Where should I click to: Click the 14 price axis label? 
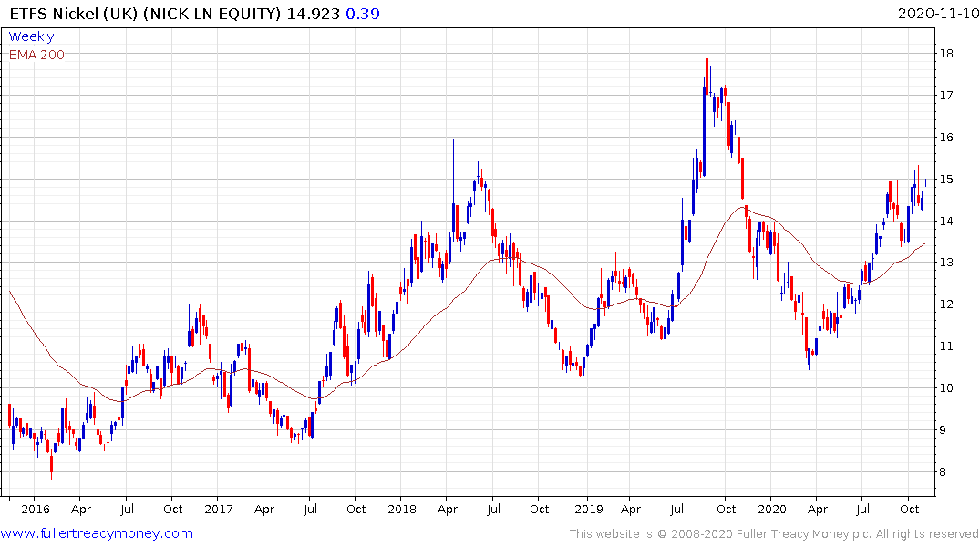[946, 222]
